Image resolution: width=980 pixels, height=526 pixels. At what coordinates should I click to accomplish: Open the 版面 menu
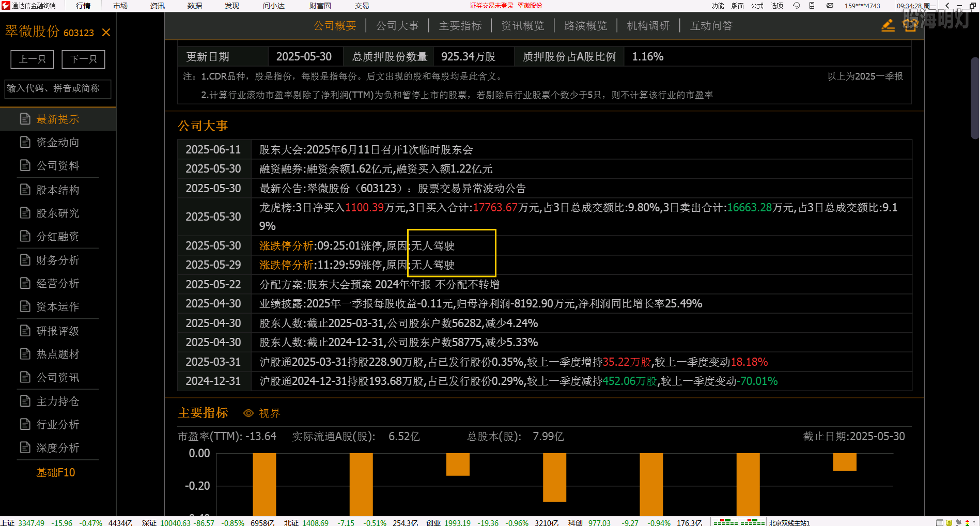738,6
